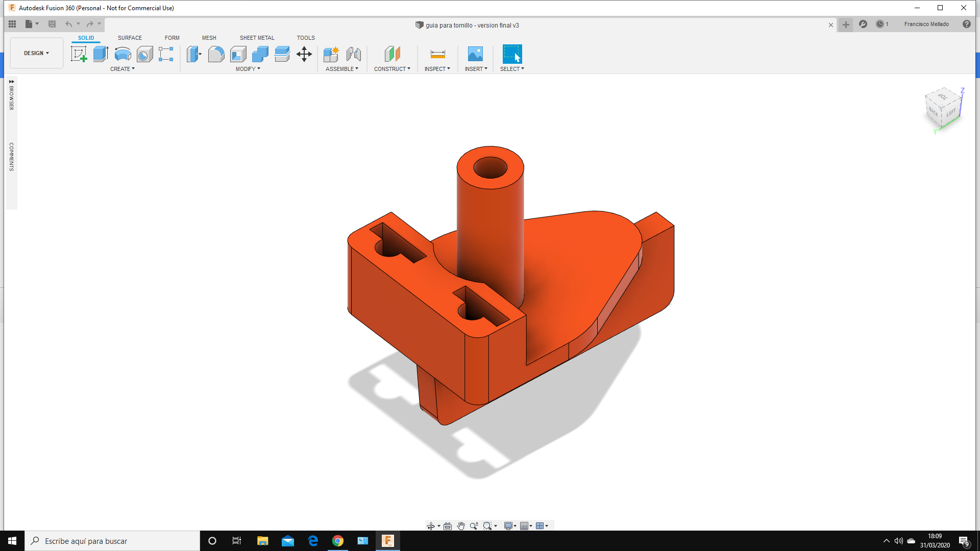Expand the MODIFY menu
Screen dimensions: 980x551
[248, 69]
